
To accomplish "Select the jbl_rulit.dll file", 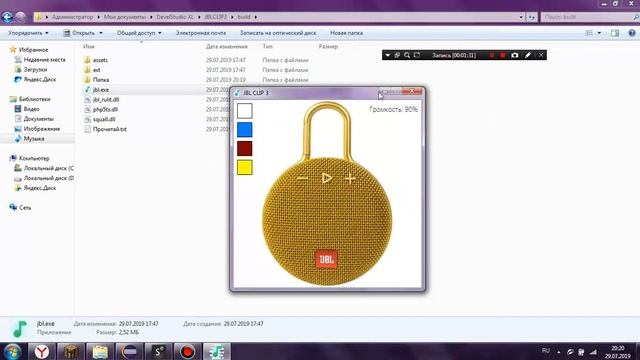I will [x=106, y=100].
